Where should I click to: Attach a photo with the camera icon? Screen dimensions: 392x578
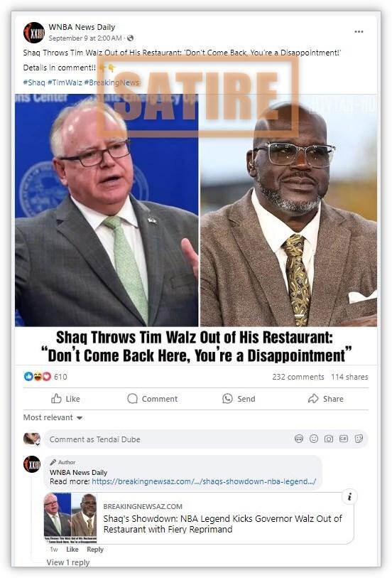329,439
